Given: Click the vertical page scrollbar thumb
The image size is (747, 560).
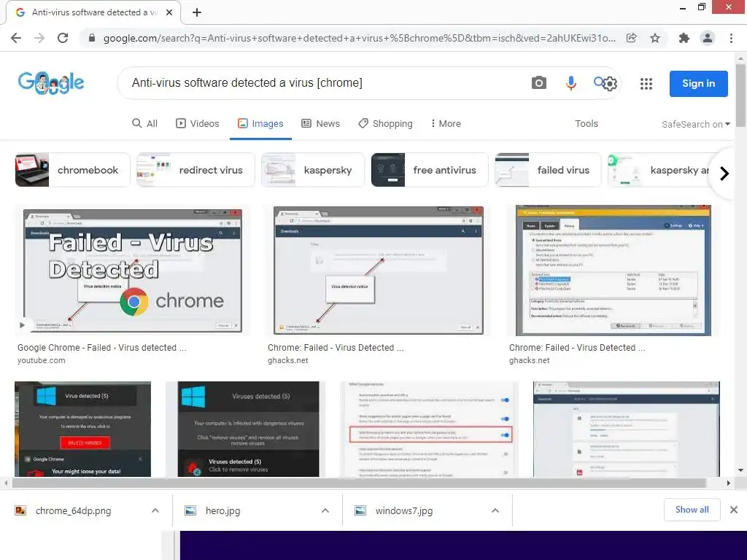Looking at the screenshot, I should 741,96.
